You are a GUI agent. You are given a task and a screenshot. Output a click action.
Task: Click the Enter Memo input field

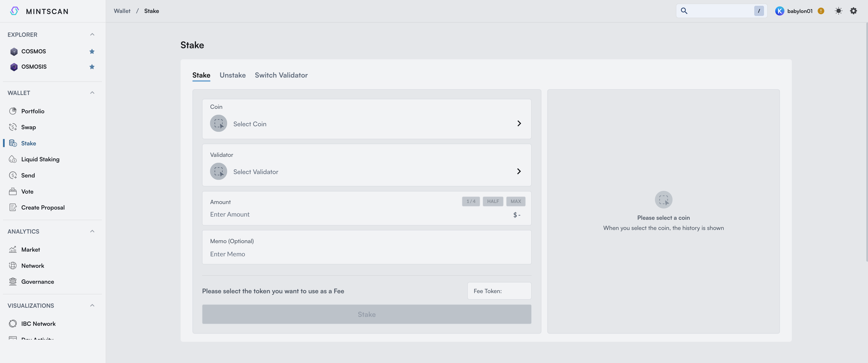pyautogui.click(x=228, y=254)
